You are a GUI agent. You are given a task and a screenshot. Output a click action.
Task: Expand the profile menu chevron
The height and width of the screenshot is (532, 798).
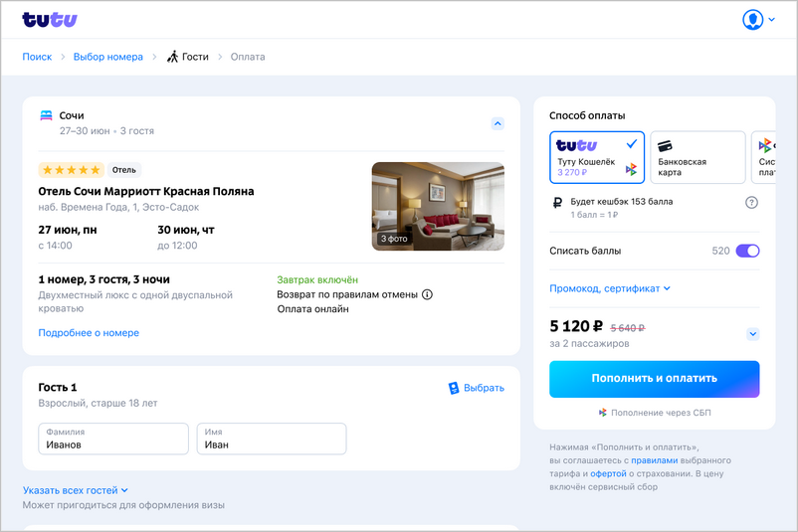771,20
